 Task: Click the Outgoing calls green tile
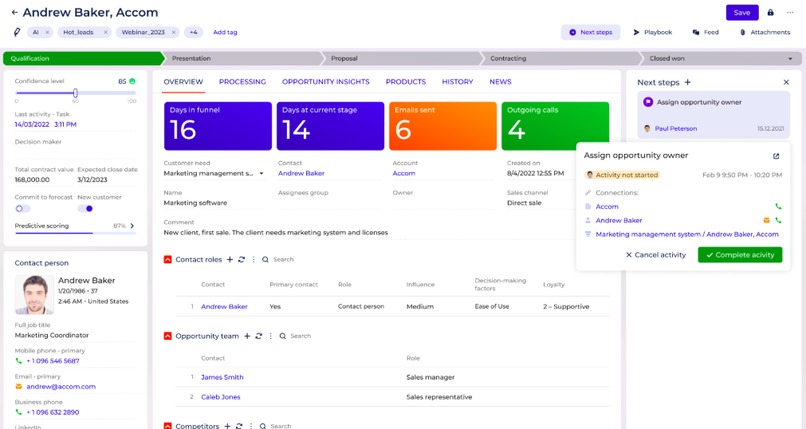(556, 126)
